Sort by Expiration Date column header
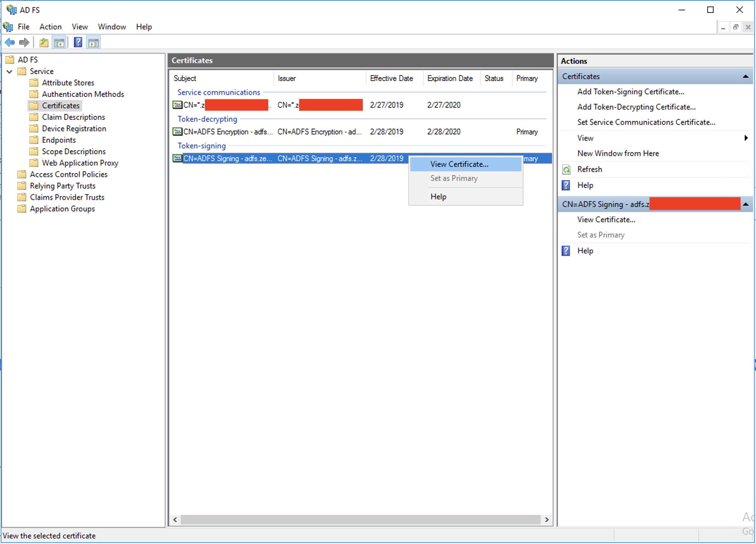756x544 pixels. [x=450, y=78]
